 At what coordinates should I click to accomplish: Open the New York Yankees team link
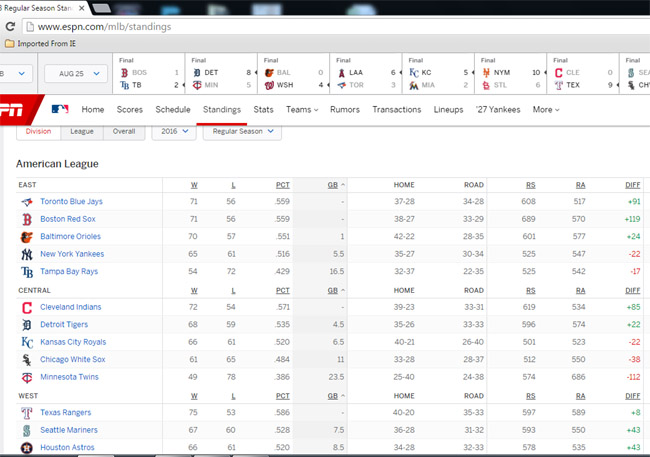click(72, 254)
